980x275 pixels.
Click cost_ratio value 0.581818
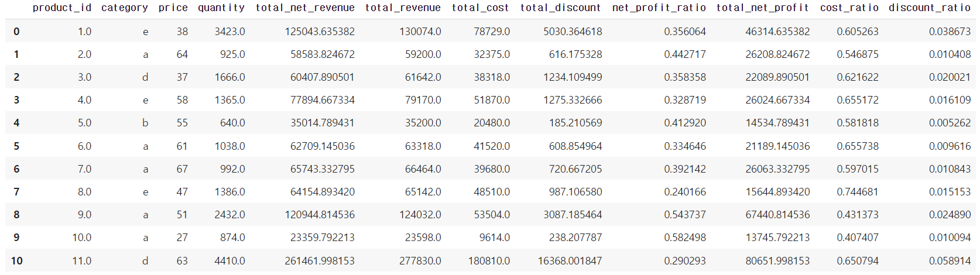pyautogui.click(x=858, y=123)
